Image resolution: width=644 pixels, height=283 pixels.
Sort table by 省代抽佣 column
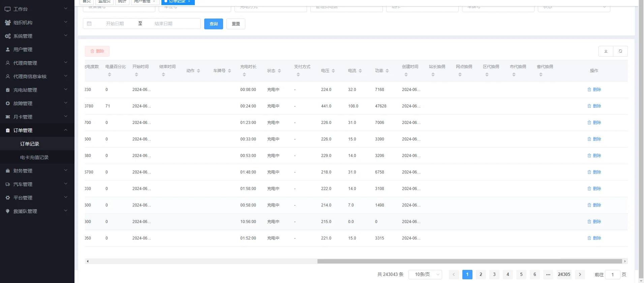tap(541, 74)
